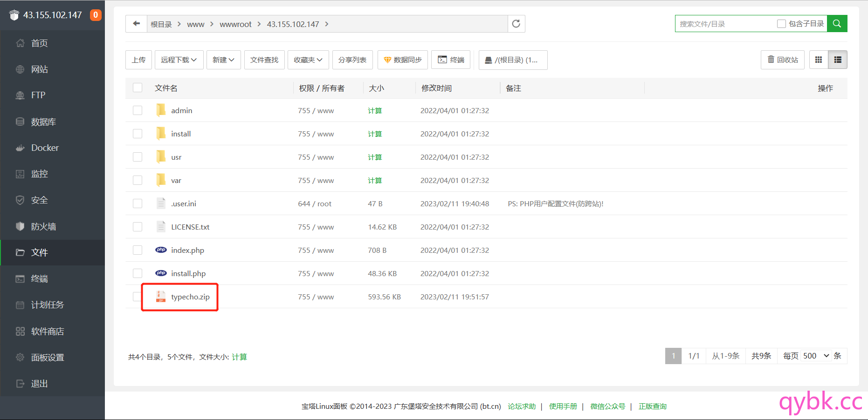This screenshot has width=868, height=420.
Task: Click the notification badge showing 0
Action: click(x=96, y=15)
